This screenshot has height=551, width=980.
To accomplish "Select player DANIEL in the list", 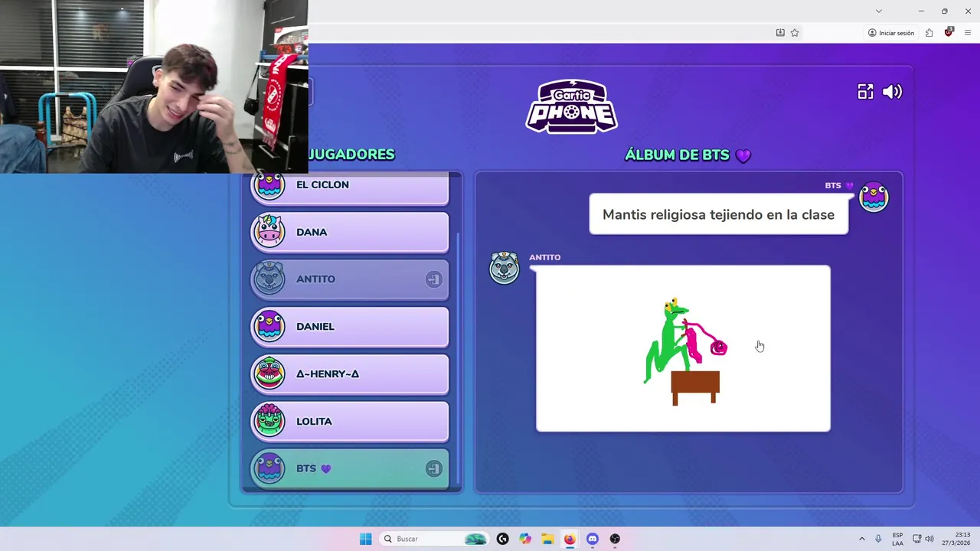I will (350, 327).
